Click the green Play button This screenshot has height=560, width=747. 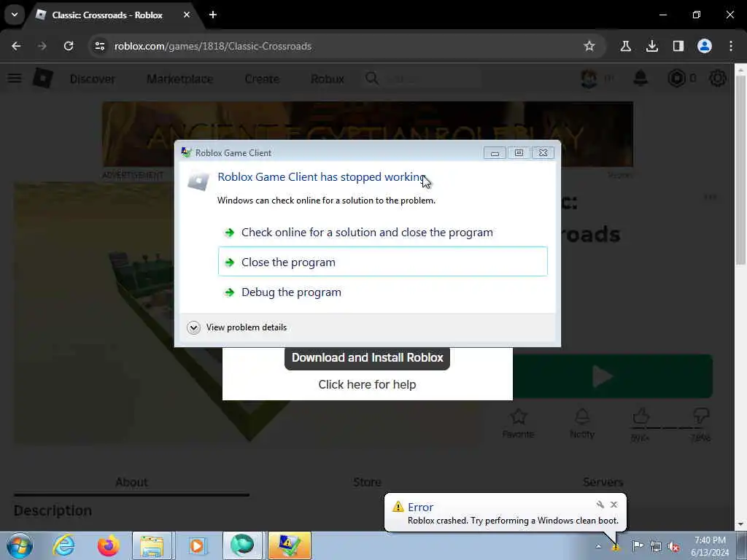(x=613, y=376)
